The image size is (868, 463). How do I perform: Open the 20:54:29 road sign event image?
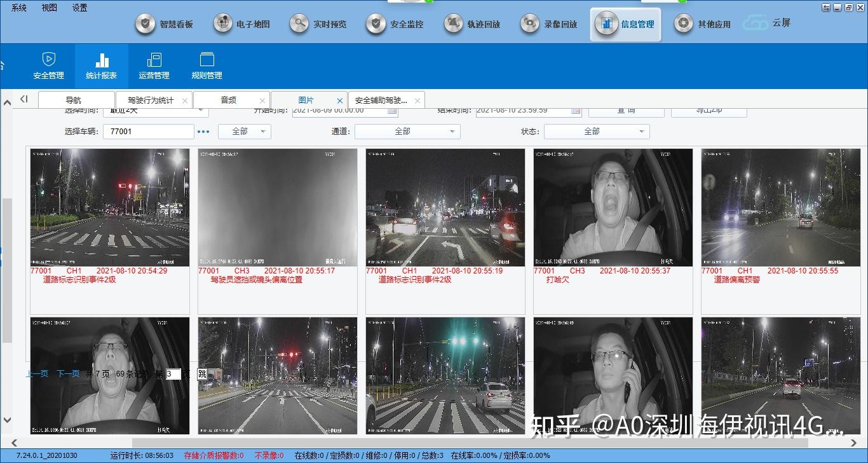(x=110, y=207)
